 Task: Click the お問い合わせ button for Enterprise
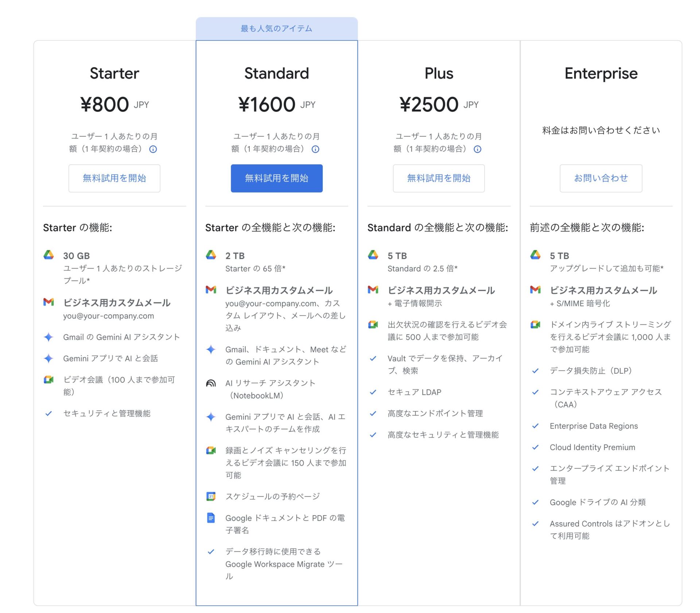[x=601, y=178]
